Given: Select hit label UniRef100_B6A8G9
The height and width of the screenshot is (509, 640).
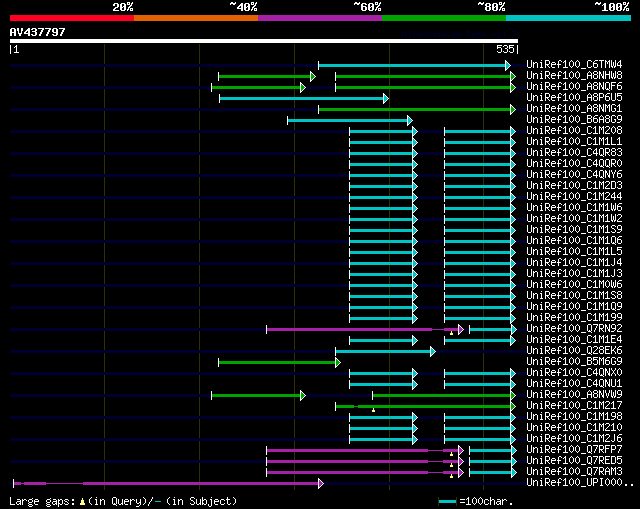Looking at the screenshot, I should [574, 120].
